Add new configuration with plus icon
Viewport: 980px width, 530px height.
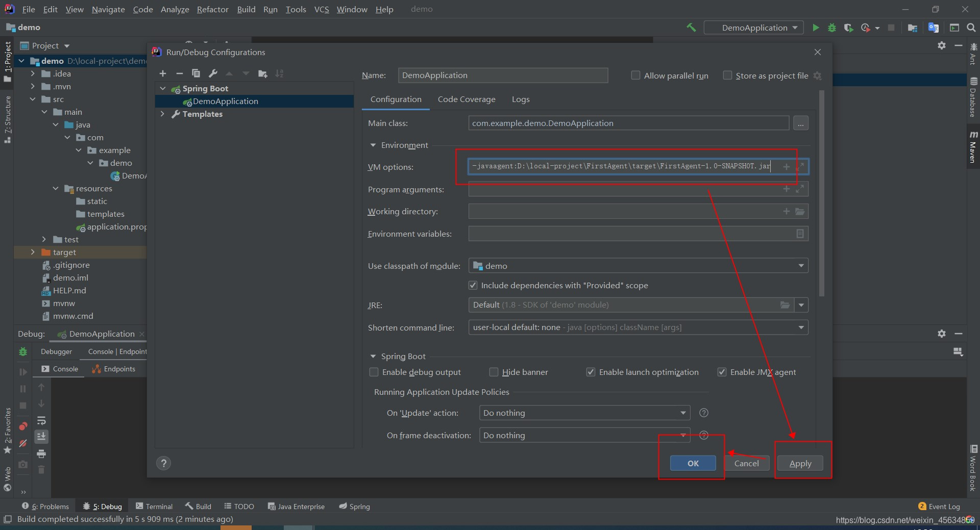click(163, 73)
